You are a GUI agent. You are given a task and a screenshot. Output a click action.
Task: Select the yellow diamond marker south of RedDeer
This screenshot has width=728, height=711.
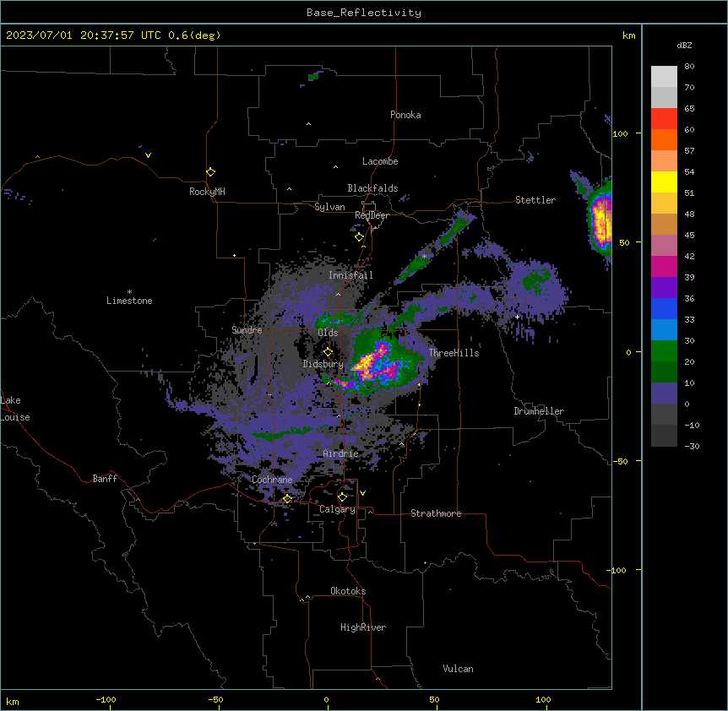[359, 237]
